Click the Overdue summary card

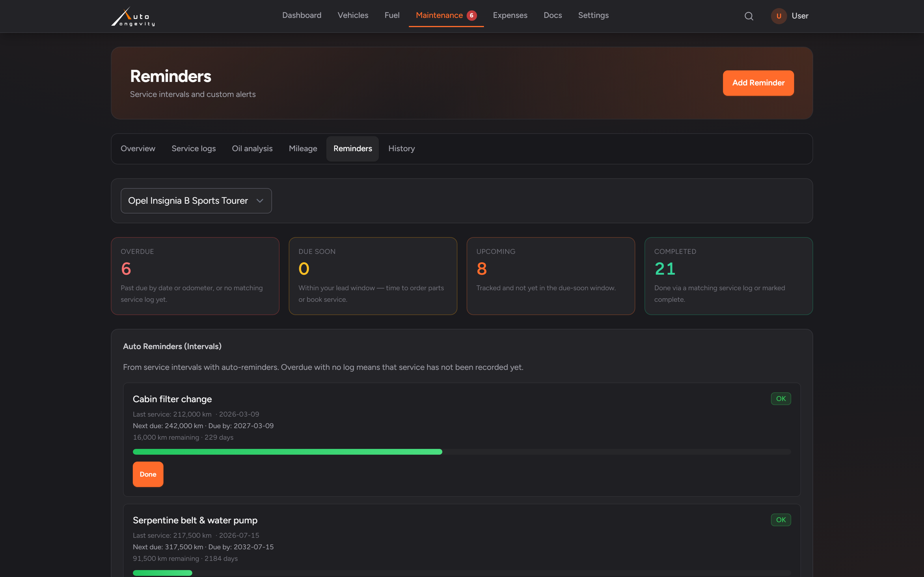pyautogui.click(x=195, y=276)
